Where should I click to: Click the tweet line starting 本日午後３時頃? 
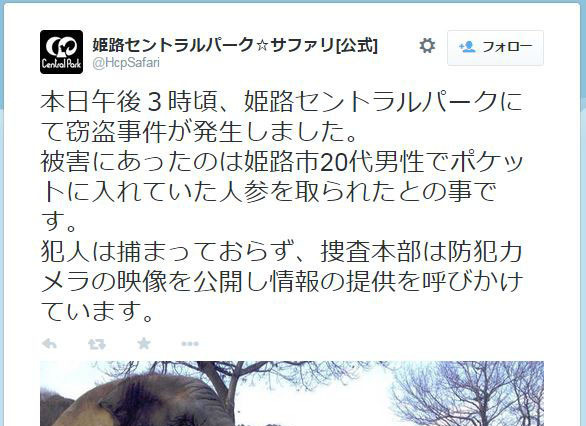click(x=281, y=102)
